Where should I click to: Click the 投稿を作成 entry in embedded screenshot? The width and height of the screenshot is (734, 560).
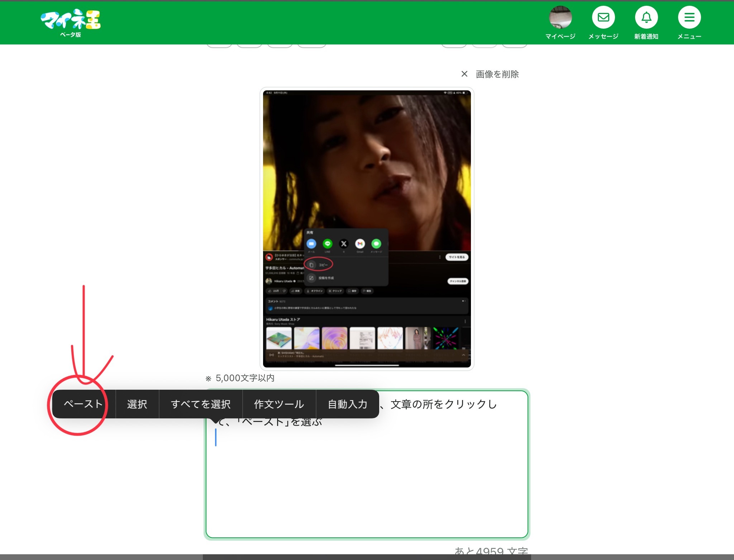pyautogui.click(x=325, y=278)
